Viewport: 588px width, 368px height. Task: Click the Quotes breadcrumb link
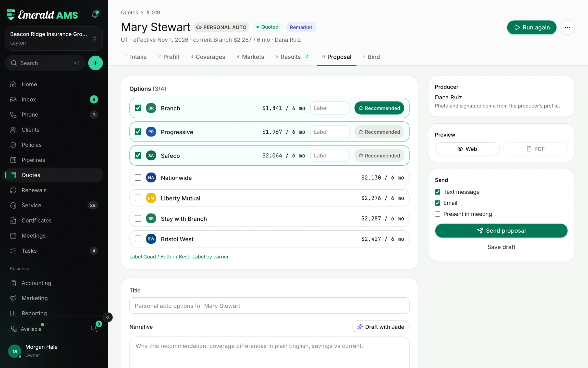[x=129, y=13]
